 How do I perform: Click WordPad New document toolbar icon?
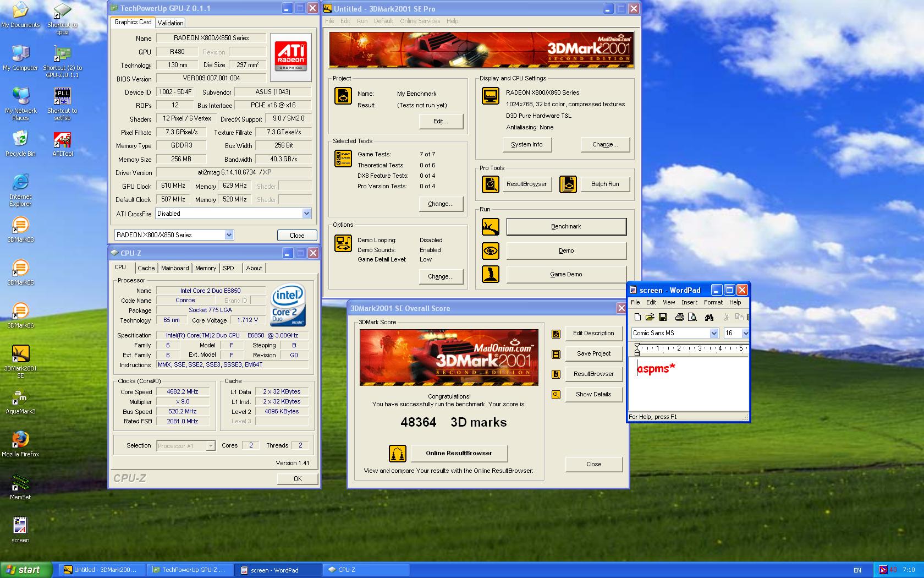tap(637, 317)
